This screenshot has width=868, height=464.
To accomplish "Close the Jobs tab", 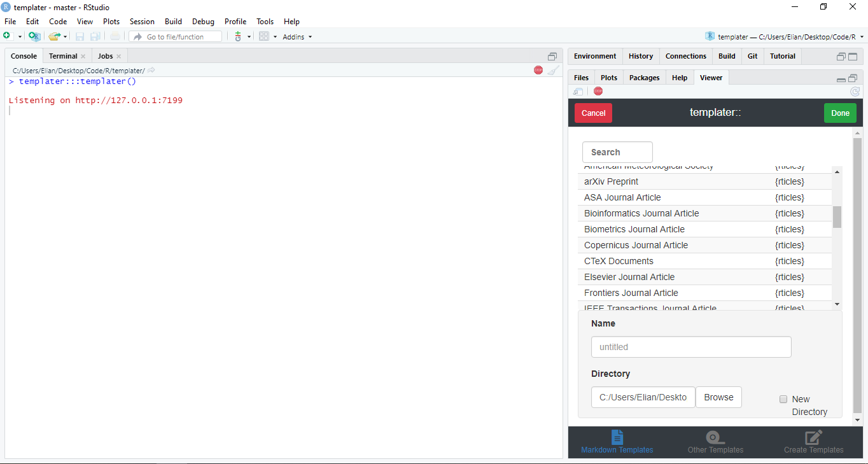I will pos(118,57).
